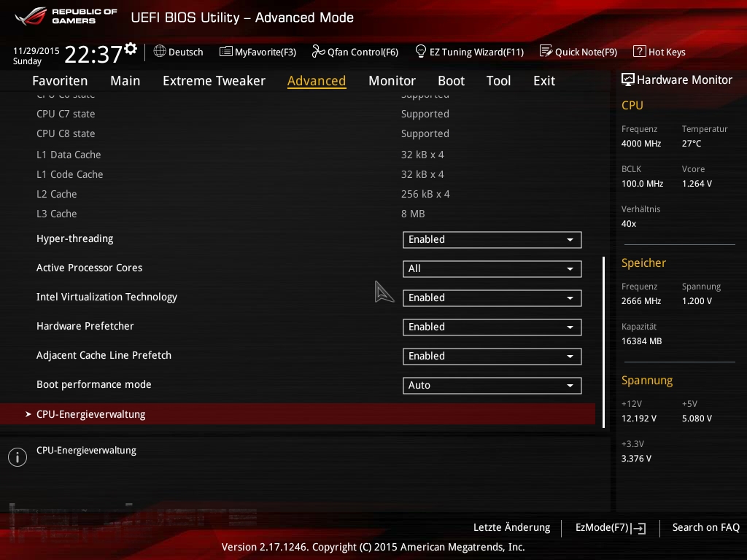Click the EzMode(F7) exit arrow icon

click(x=639, y=529)
